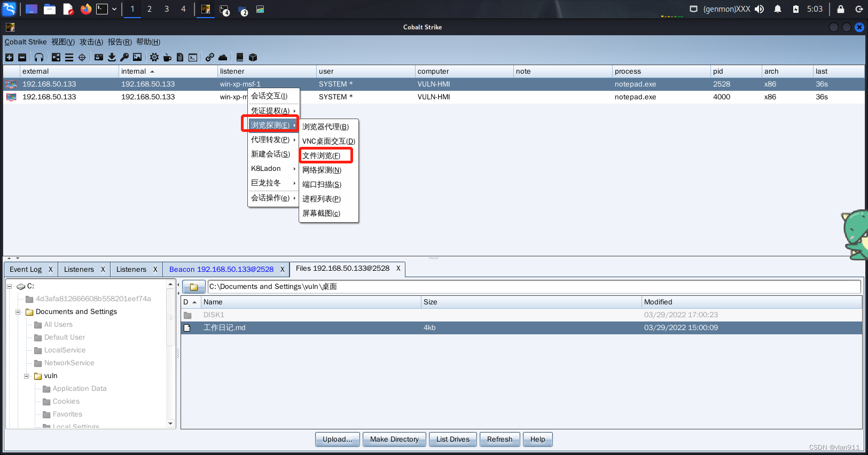Click the folder up icon beside path field
Image resolution: width=868 pixels, height=455 pixels.
click(194, 287)
